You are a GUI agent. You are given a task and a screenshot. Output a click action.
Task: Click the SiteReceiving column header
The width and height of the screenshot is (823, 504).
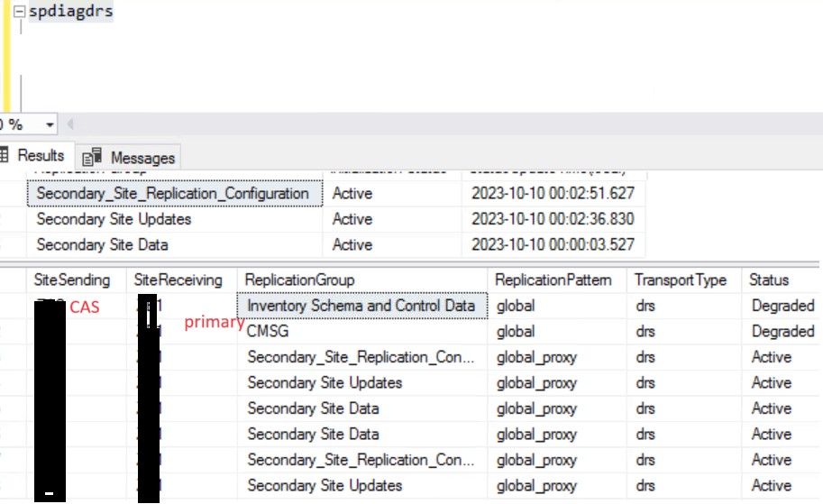click(x=181, y=279)
